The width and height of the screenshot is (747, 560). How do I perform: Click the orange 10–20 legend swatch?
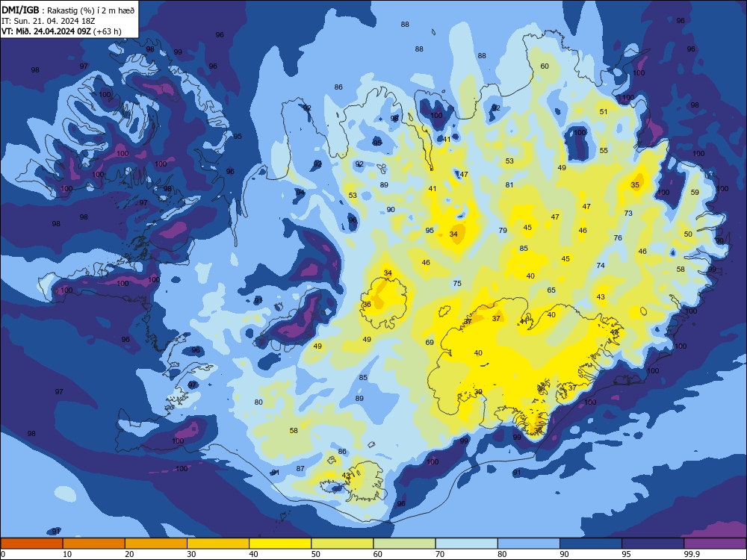pos(94,544)
